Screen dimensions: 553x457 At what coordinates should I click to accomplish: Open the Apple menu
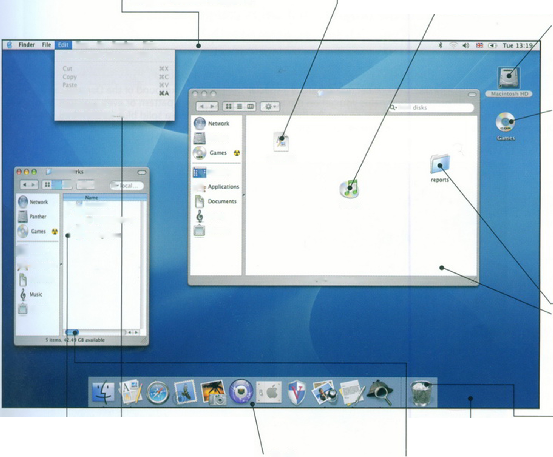(x=10, y=45)
